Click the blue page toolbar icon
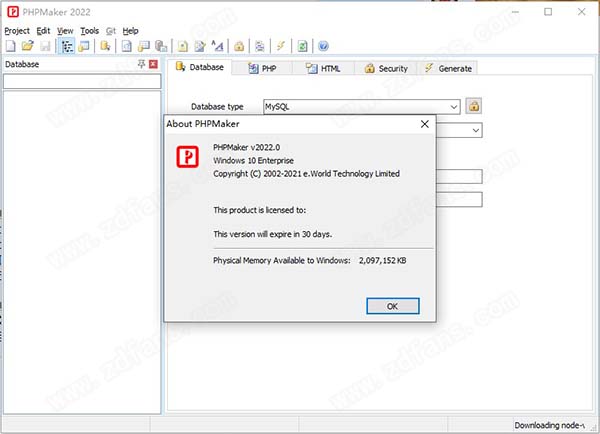600x434 pixels. click(126, 46)
